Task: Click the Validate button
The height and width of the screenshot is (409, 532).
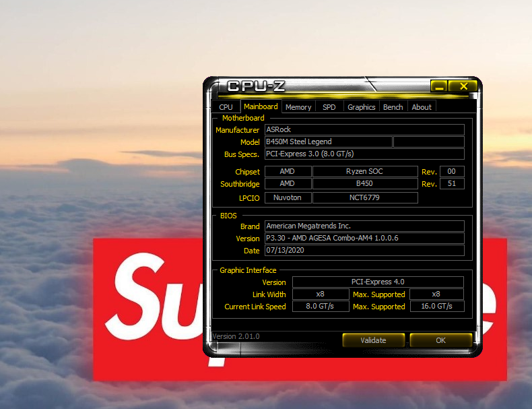Action: [x=374, y=340]
